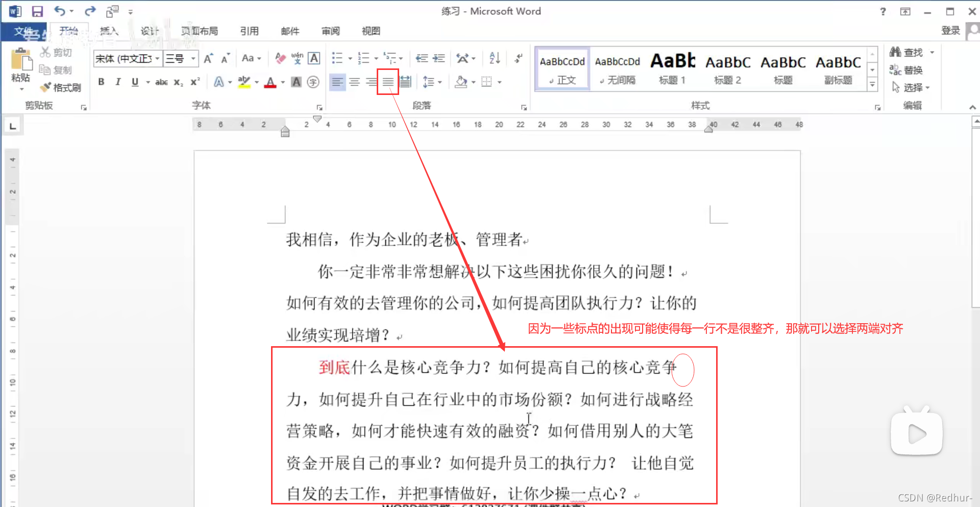Screen dimensions: 980x507
Task: Click the Sort (排序) icon
Action: 494,58
